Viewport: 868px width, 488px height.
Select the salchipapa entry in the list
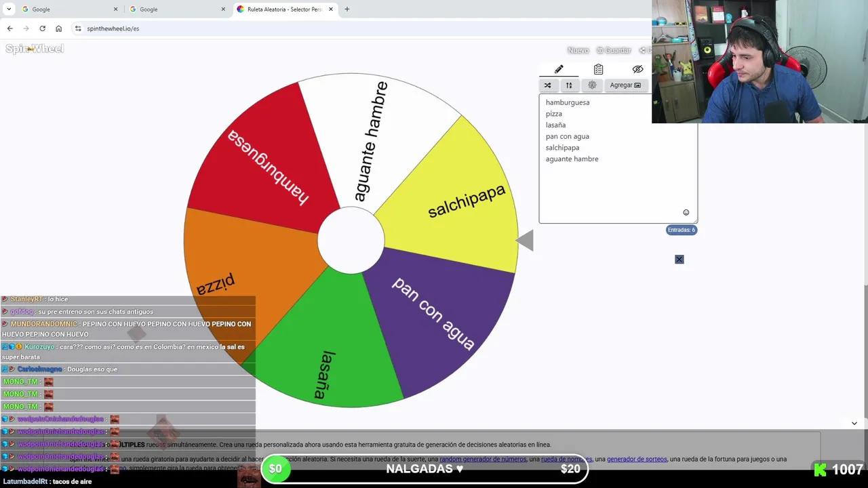562,148
